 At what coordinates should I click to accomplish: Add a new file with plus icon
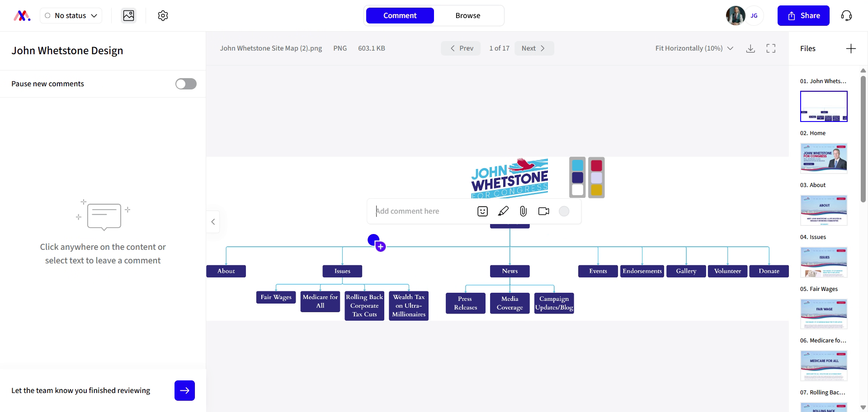tap(851, 48)
